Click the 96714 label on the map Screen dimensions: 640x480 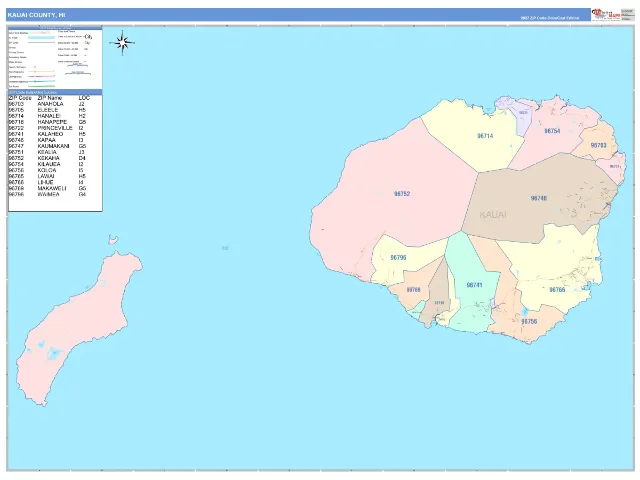click(485, 136)
